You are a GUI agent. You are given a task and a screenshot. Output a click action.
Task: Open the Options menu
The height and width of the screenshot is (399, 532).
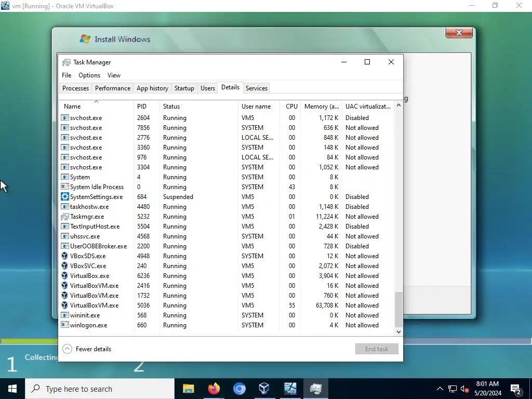89,75
